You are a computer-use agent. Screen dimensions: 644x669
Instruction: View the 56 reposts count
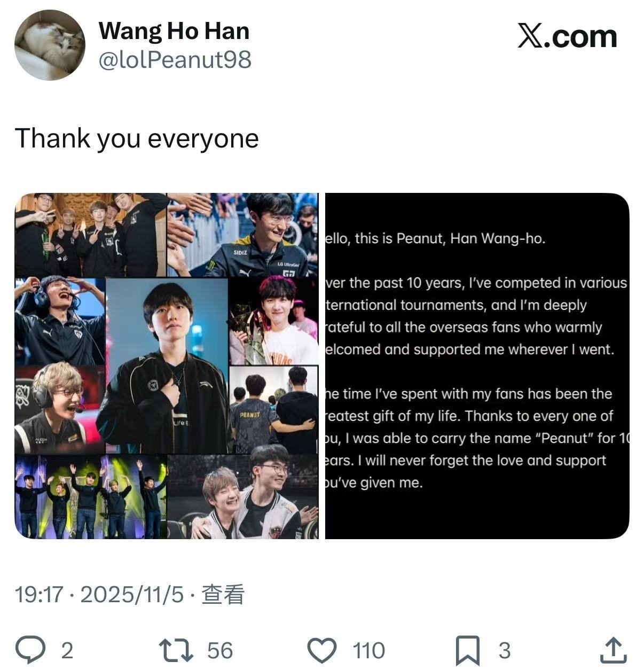(x=220, y=651)
